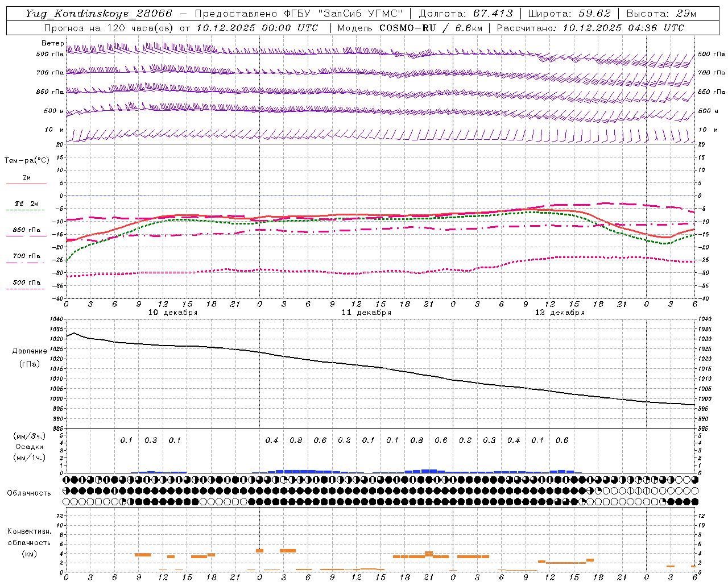Image resolution: width=728 pixels, height=582 pixels.
Task: Click the Тем-ра(°C) axis title
Action: pyautogui.click(x=27, y=161)
